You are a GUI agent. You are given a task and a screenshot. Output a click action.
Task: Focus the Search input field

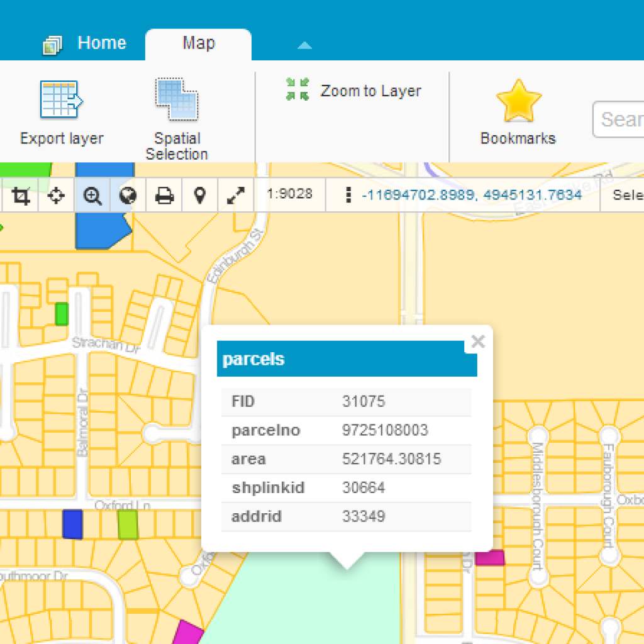point(618,119)
